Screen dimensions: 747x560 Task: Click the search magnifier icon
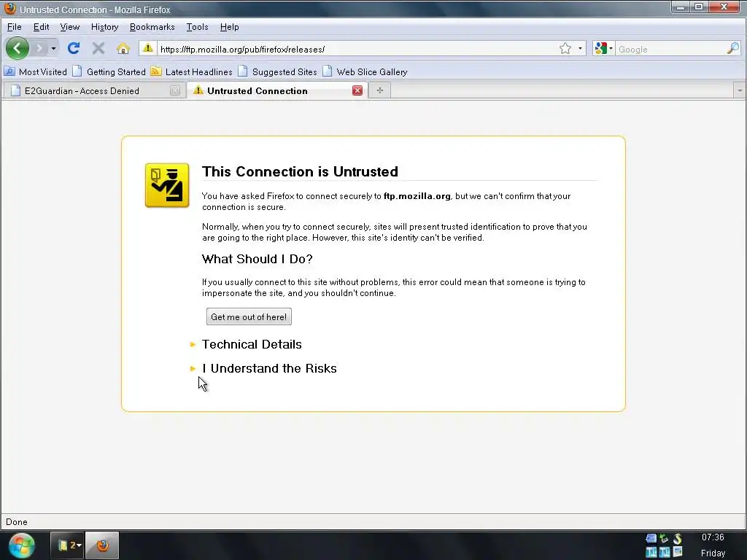(x=732, y=48)
